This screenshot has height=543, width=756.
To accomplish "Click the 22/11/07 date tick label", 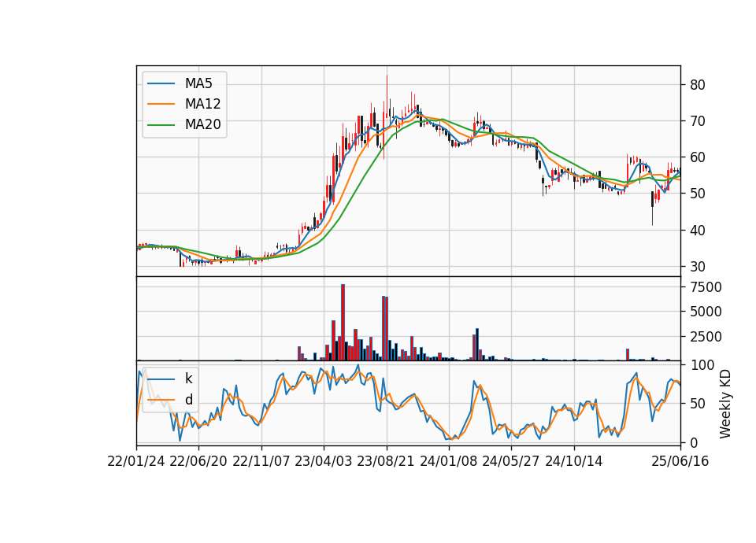I will [261, 461].
